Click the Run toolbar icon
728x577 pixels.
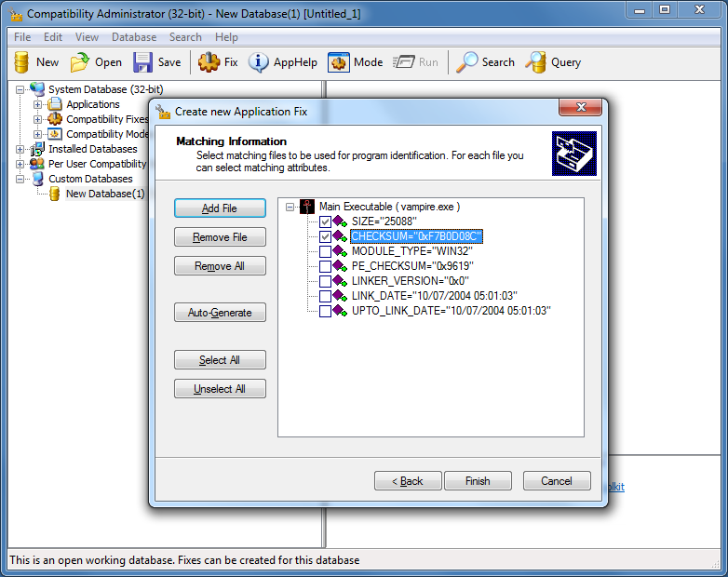click(403, 62)
